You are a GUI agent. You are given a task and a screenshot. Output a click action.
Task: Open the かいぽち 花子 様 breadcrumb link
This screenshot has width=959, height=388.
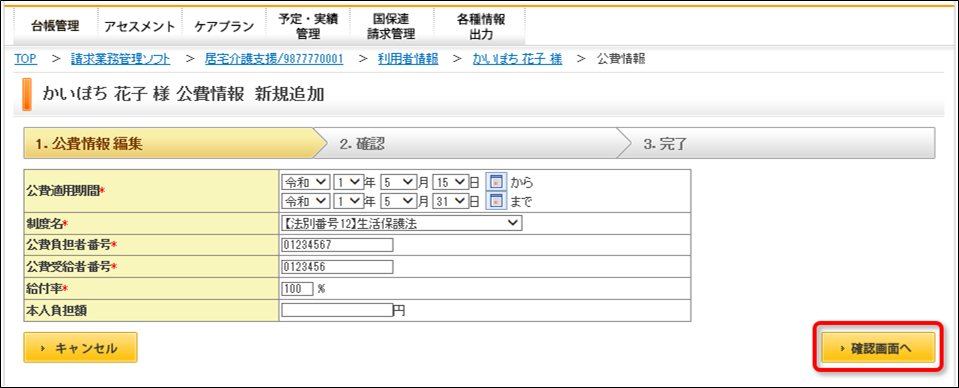pos(517,59)
